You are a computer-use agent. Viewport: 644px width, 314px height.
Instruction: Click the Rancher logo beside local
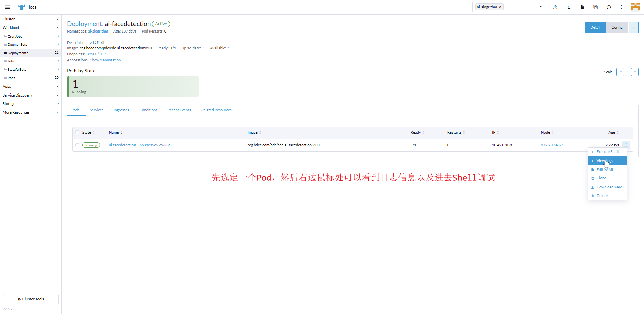coord(22,7)
